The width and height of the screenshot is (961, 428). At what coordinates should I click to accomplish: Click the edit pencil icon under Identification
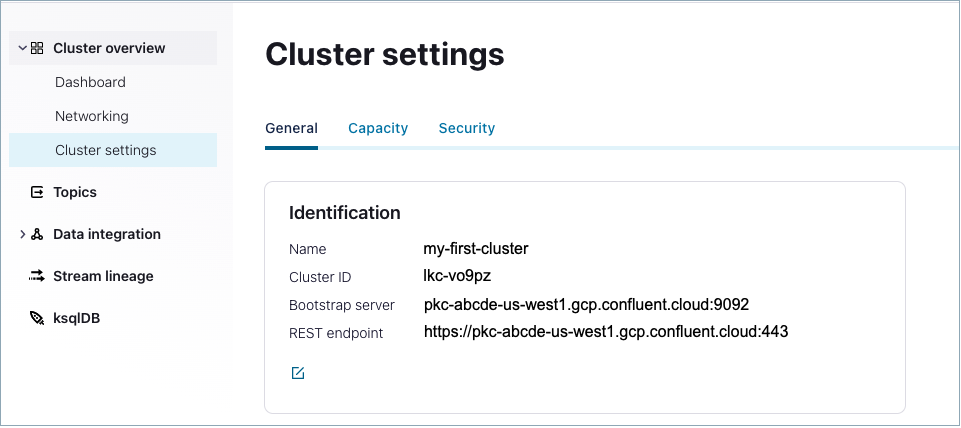(297, 373)
